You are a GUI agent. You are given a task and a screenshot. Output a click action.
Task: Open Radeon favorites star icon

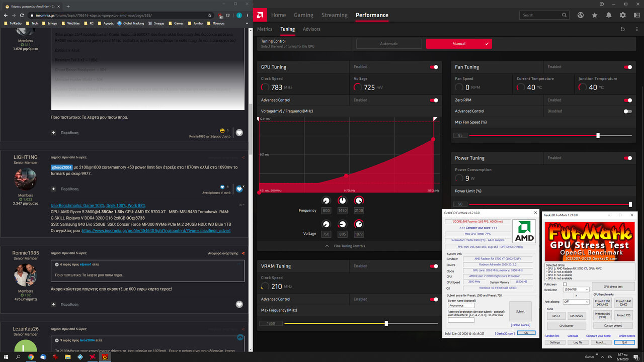[595, 15]
